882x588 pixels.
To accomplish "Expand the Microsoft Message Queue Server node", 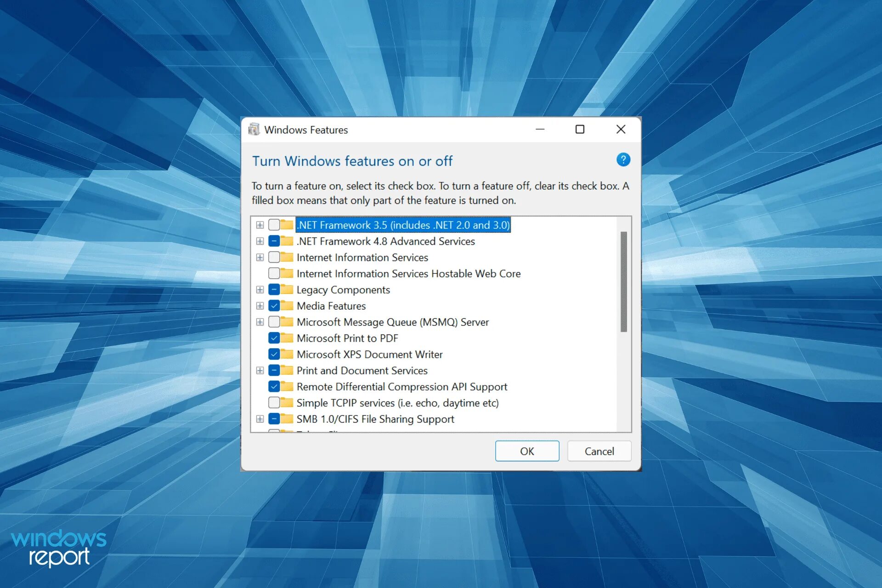I will click(260, 322).
